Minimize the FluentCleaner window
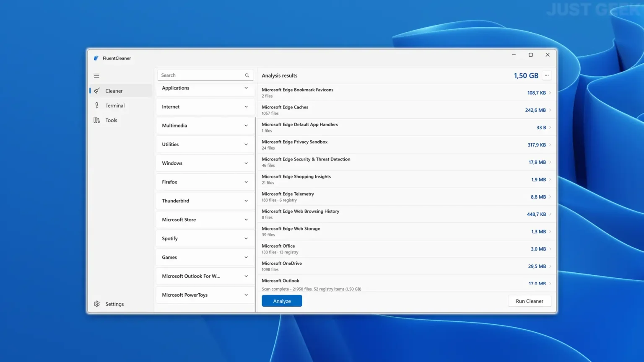 [x=514, y=55]
